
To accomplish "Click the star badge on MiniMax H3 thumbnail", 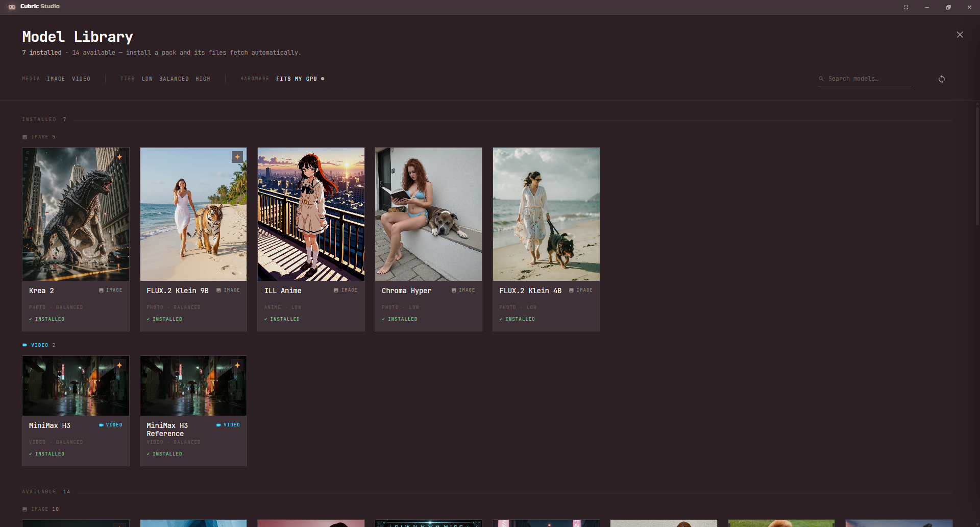I will (x=119, y=365).
